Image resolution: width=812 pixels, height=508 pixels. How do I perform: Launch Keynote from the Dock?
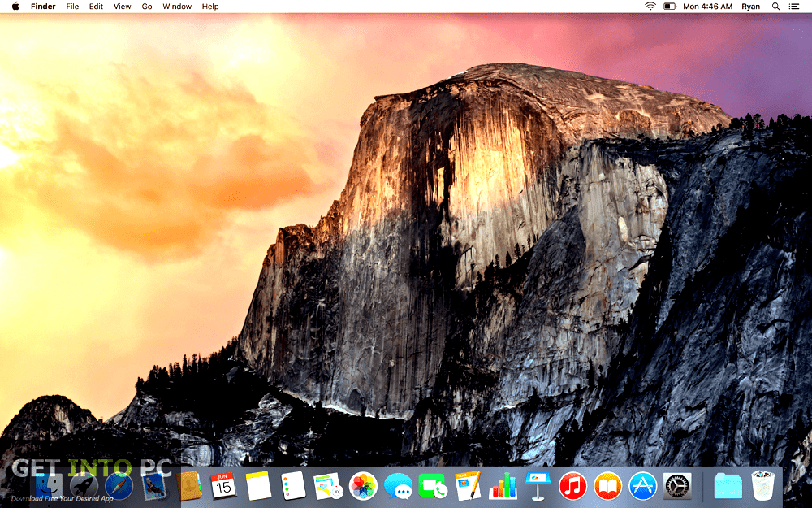click(538, 486)
